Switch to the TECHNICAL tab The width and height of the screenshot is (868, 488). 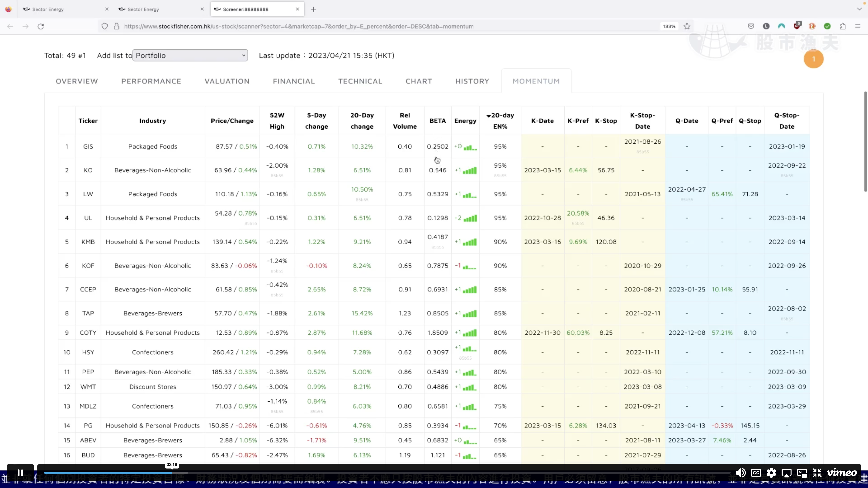coord(360,81)
